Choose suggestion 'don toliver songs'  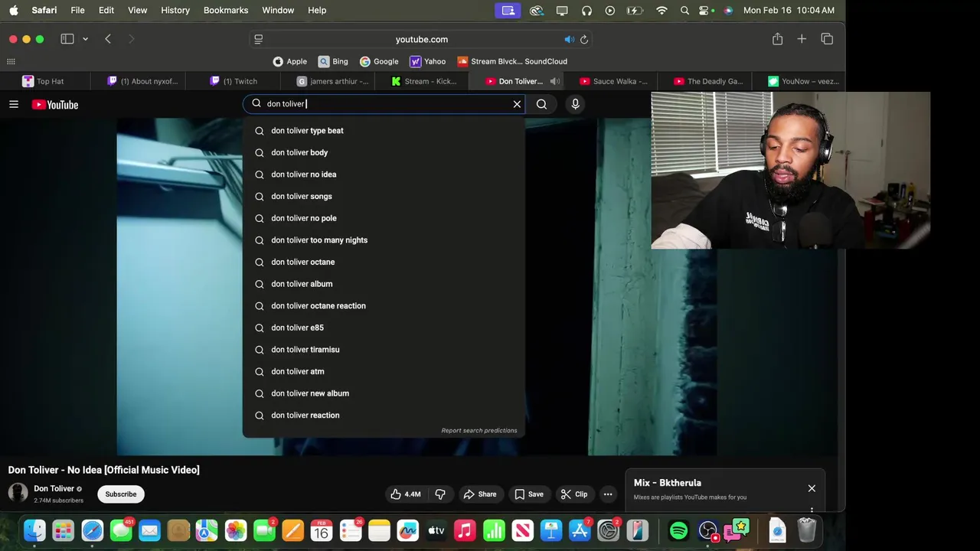click(x=384, y=197)
